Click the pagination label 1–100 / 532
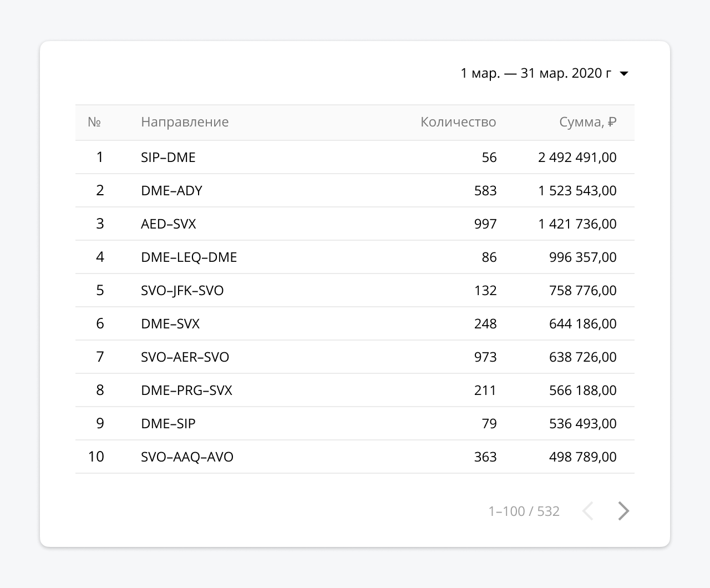The width and height of the screenshot is (710, 588). click(523, 511)
